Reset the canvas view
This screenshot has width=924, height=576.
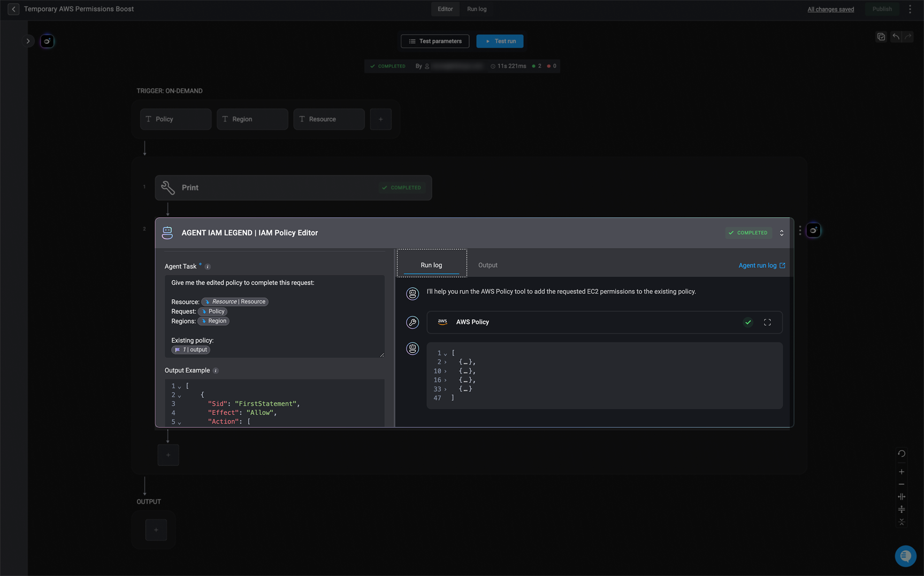pos(902,453)
